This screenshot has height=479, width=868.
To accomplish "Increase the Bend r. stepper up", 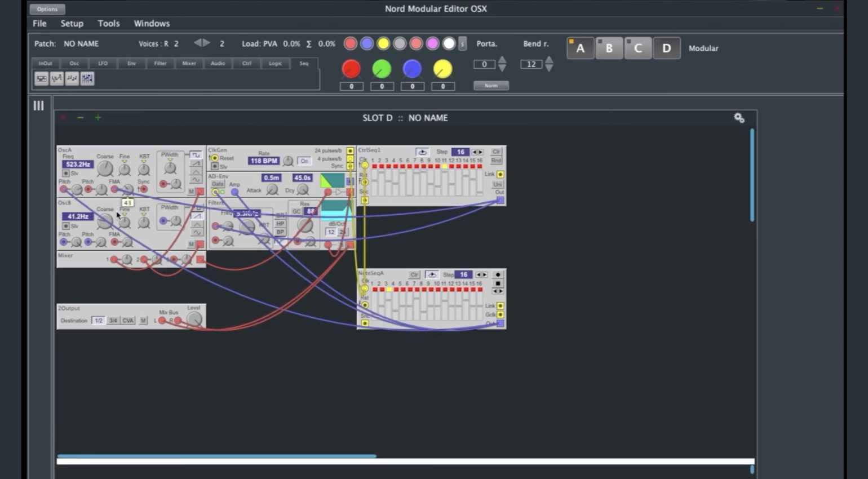I will point(549,60).
